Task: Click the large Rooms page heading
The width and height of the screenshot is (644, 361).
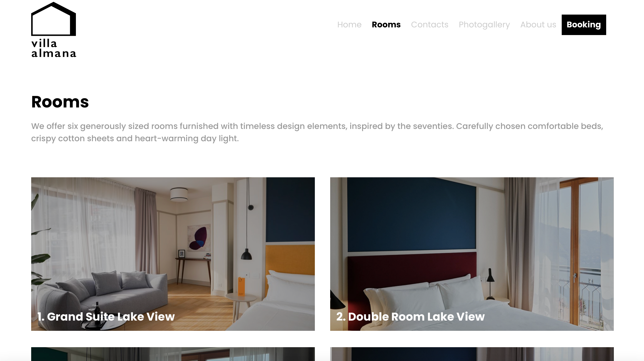Action: tap(60, 102)
